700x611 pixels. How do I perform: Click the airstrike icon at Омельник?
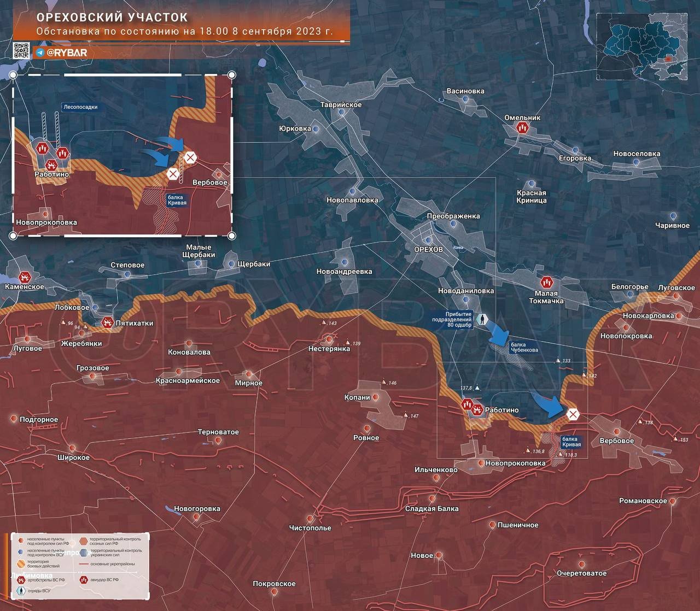click(x=522, y=128)
